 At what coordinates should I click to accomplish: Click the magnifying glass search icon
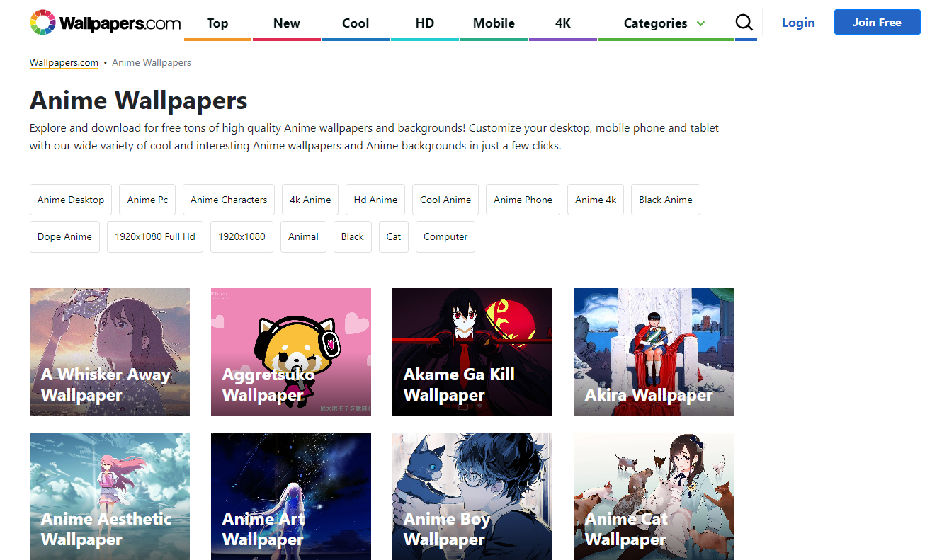[x=744, y=23]
